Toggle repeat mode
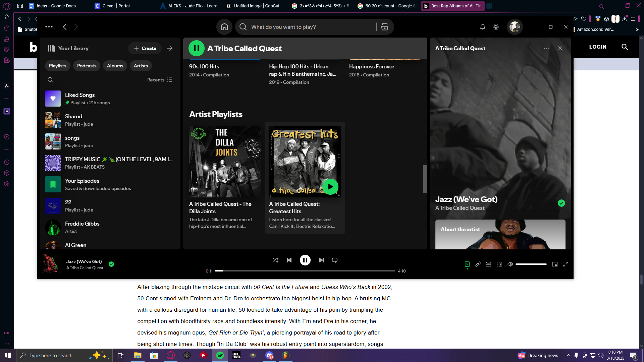Screen dimensions: 644x362 click(x=335, y=260)
